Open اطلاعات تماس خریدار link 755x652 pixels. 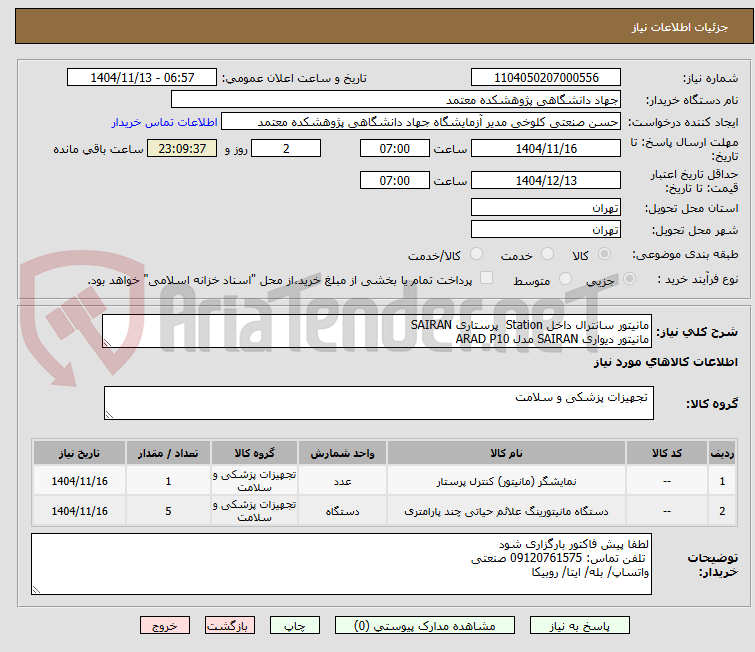[x=165, y=122]
